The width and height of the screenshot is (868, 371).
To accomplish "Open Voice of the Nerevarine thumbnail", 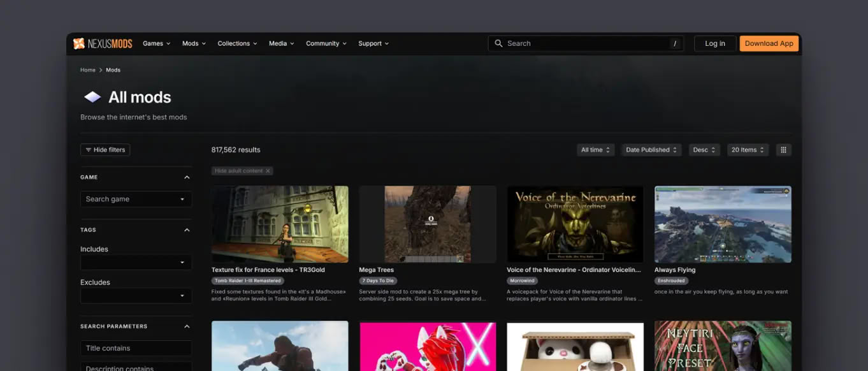I will pos(575,224).
